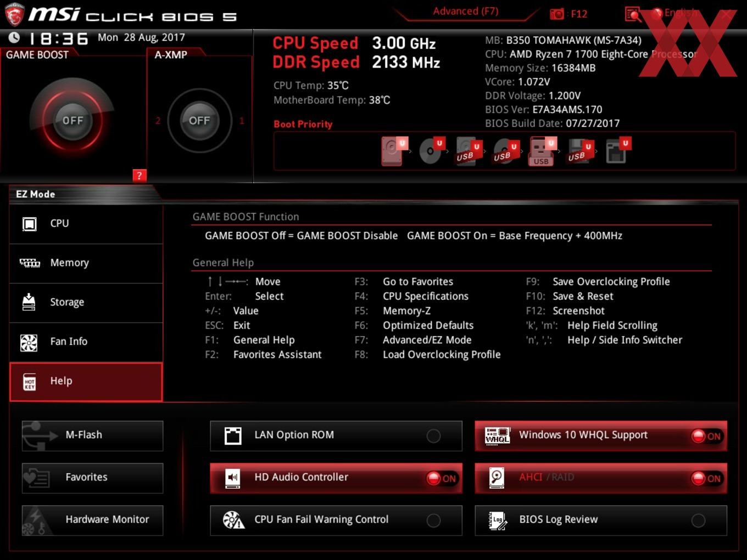
Task: Open the search magnifier icon in top bar
Action: (633, 14)
